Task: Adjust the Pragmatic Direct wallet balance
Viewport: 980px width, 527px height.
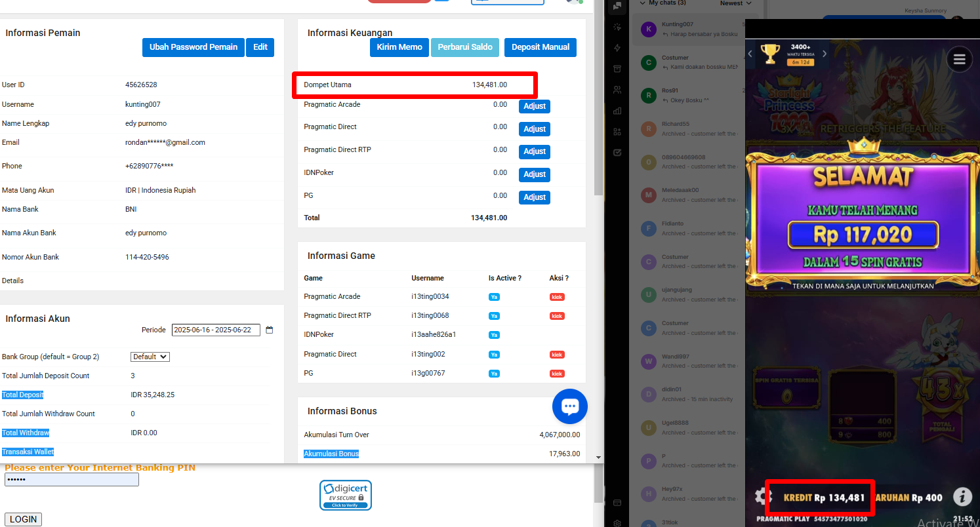Action: [x=535, y=129]
